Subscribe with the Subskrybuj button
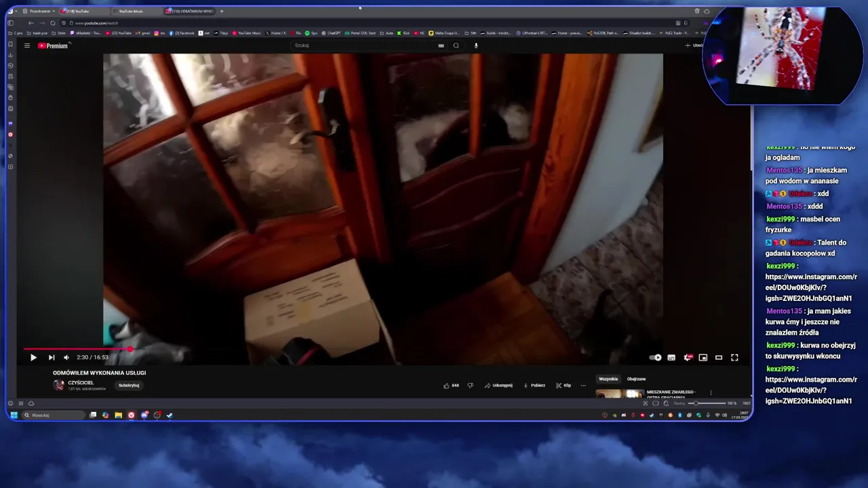The height and width of the screenshot is (488, 868). [129, 385]
